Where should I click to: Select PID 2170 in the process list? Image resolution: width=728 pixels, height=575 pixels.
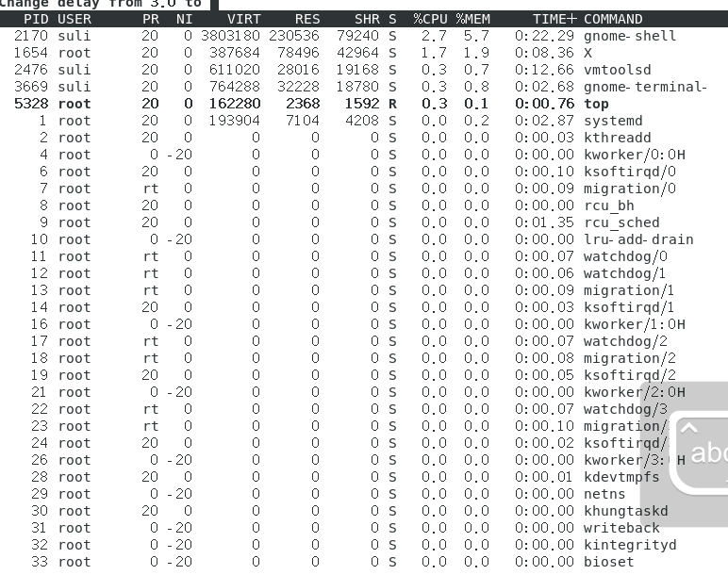pos(31,36)
